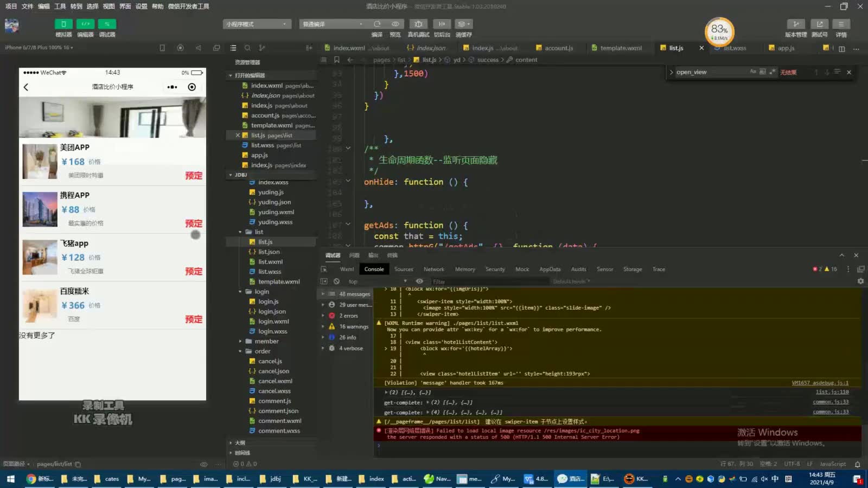Fold the onHide function code block
This screenshot has width=868, height=488.
pos(348,181)
